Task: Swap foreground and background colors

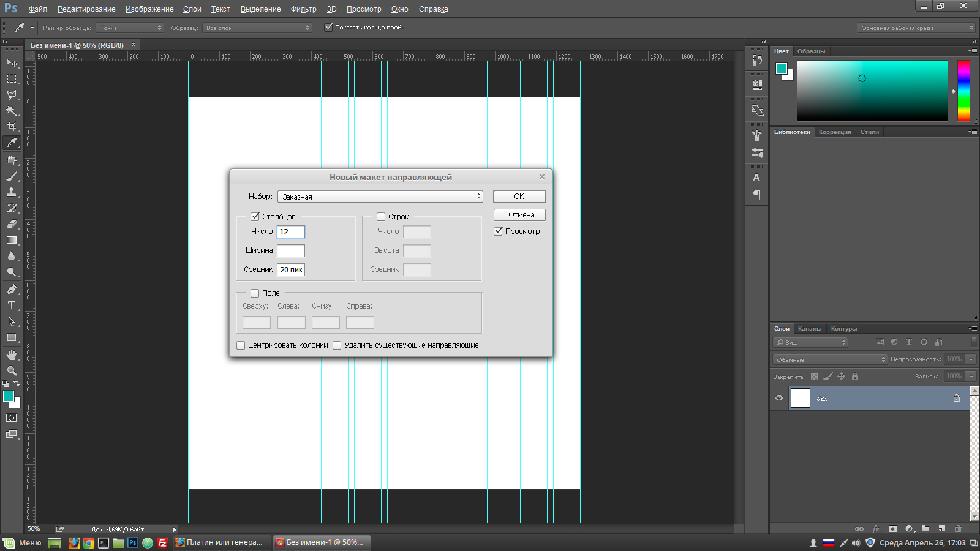Action: coord(17,383)
